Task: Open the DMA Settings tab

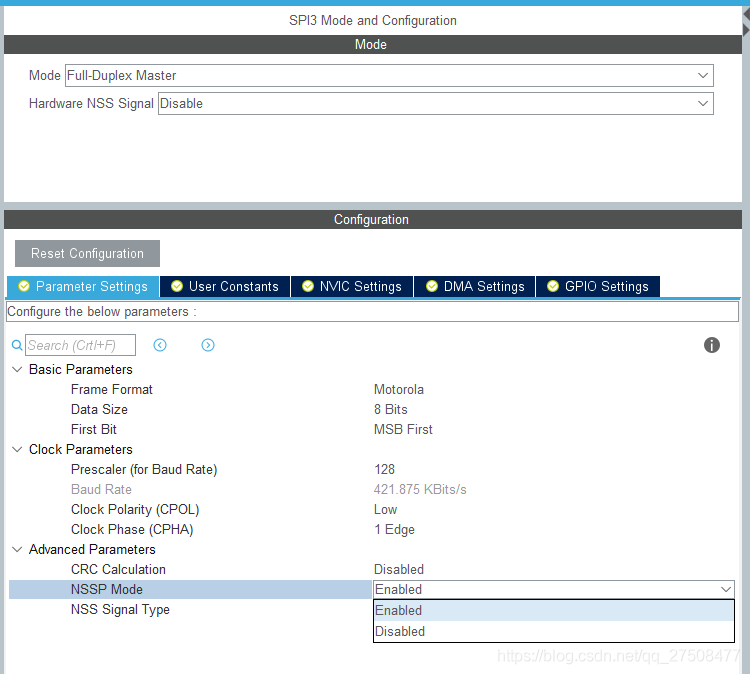Action: coord(474,286)
